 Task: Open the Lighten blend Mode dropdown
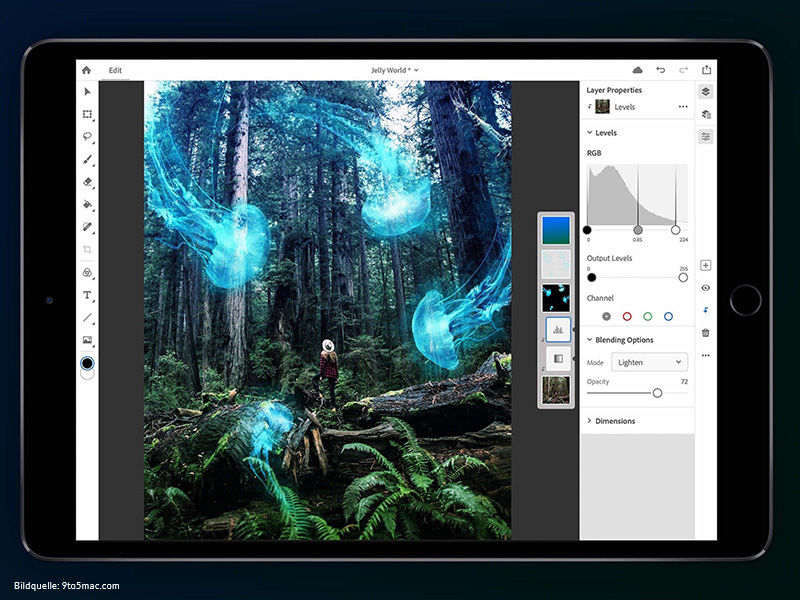[650, 361]
